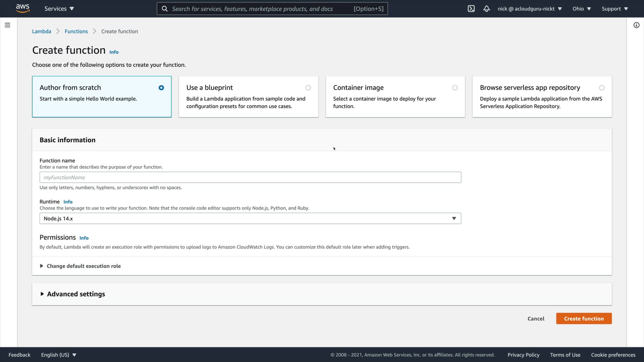Open the Ohio region menu
The height and width of the screenshot is (362, 644).
tap(581, 9)
